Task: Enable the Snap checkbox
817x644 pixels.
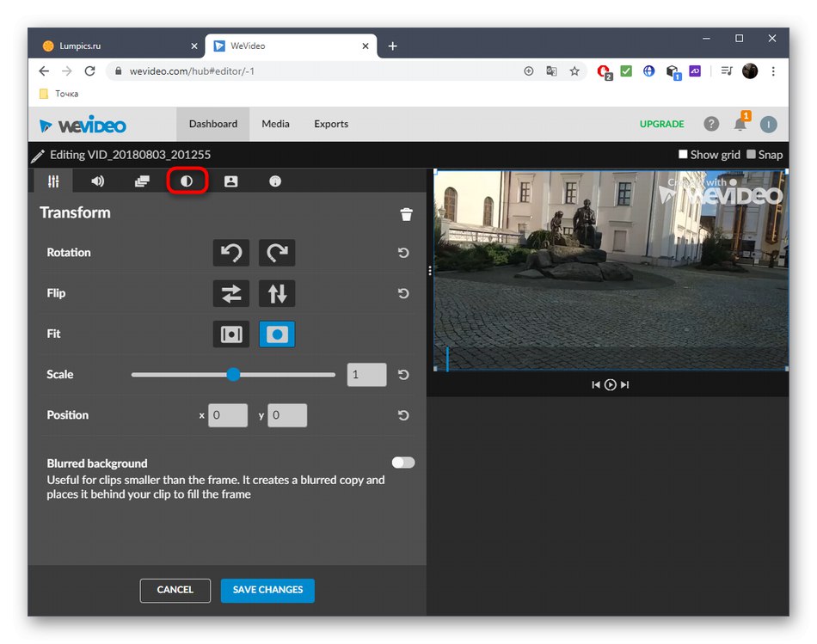Action: click(x=750, y=155)
